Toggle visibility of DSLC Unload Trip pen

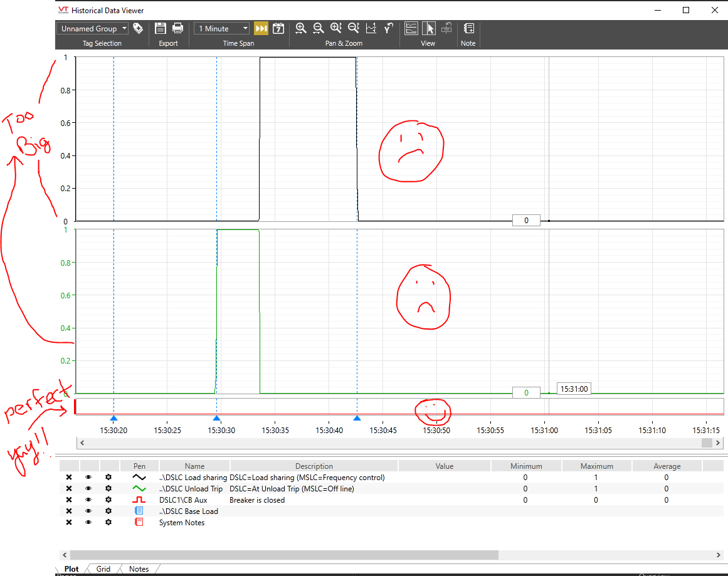(88, 488)
